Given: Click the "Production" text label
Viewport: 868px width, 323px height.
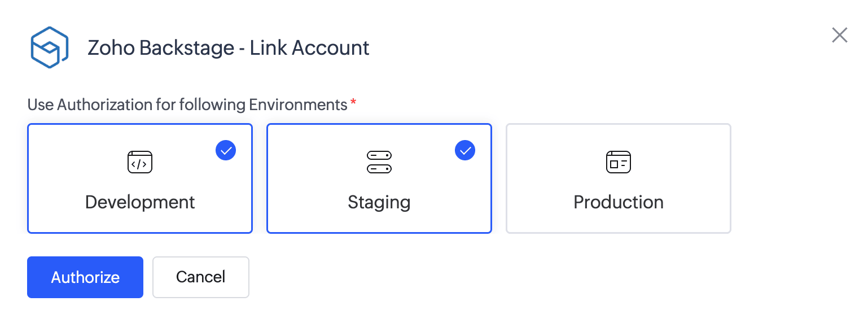Looking at the screenshot, I should point(618,202).
